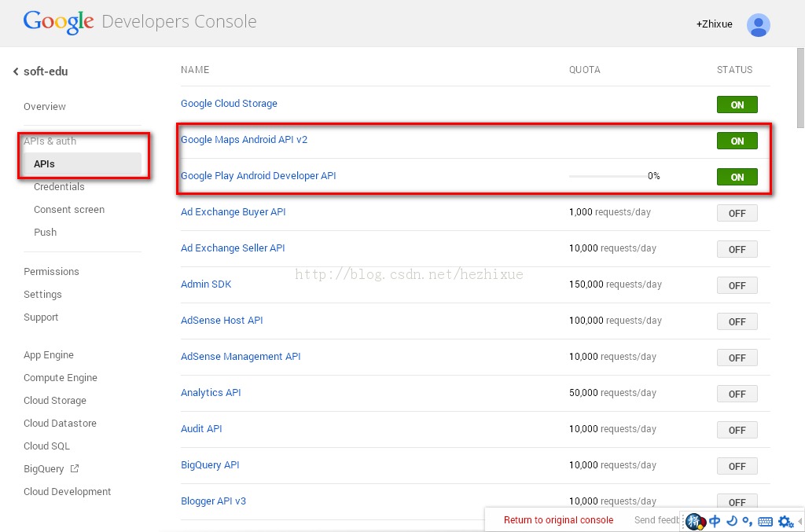Enable BigQuery API toggle
Screen dimensions: 805x532
737,466
